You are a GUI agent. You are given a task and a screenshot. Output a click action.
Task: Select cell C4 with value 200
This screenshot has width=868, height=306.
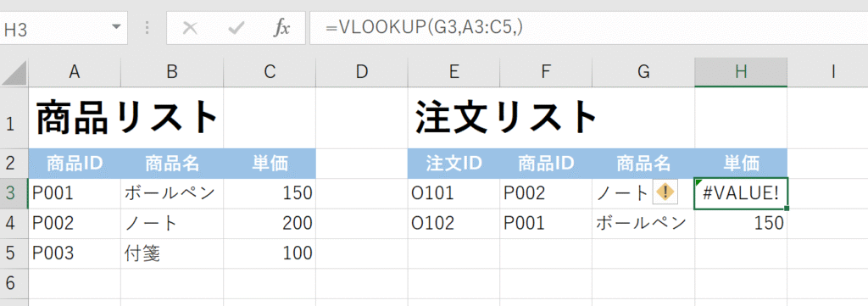(x=270, y=223)
